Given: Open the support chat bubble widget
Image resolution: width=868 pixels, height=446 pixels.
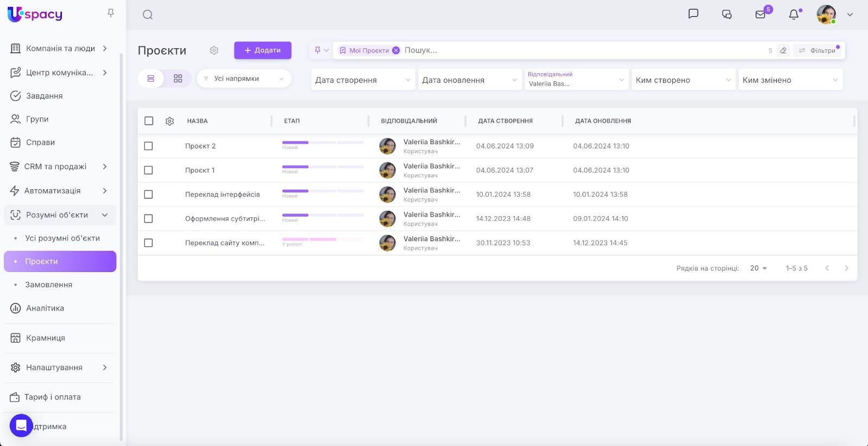Looking at the screenshot, I should point(21,425).
